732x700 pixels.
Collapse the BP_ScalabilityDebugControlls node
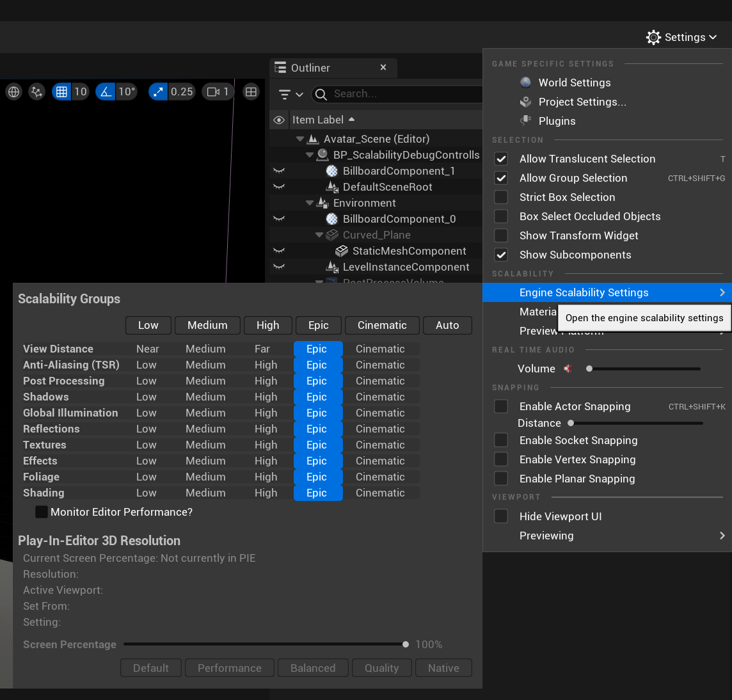(x=310, y=155)
